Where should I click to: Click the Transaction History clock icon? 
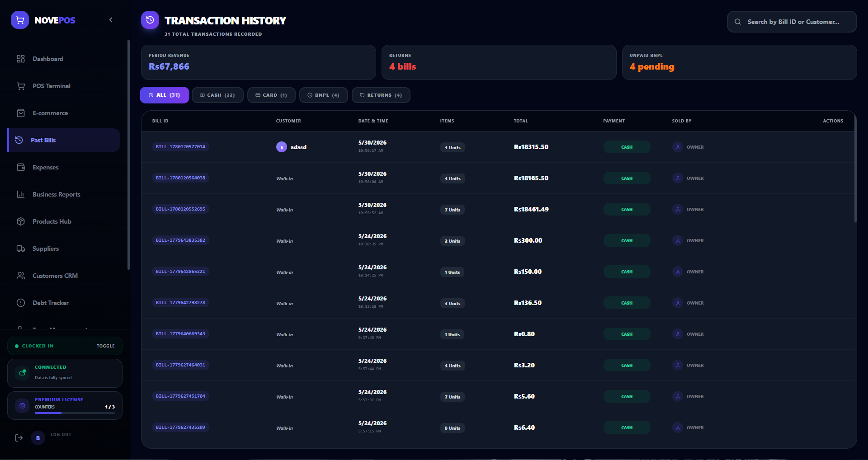150,20
